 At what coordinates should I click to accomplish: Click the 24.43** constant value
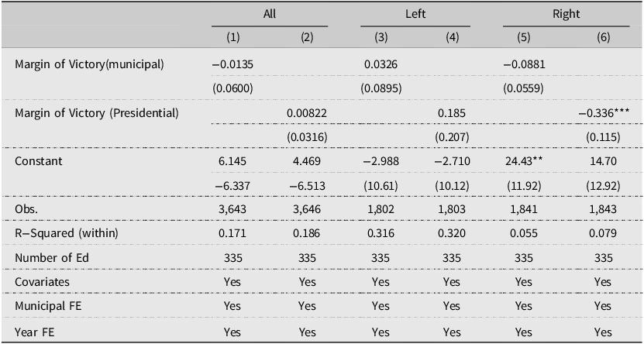(523, 161)
